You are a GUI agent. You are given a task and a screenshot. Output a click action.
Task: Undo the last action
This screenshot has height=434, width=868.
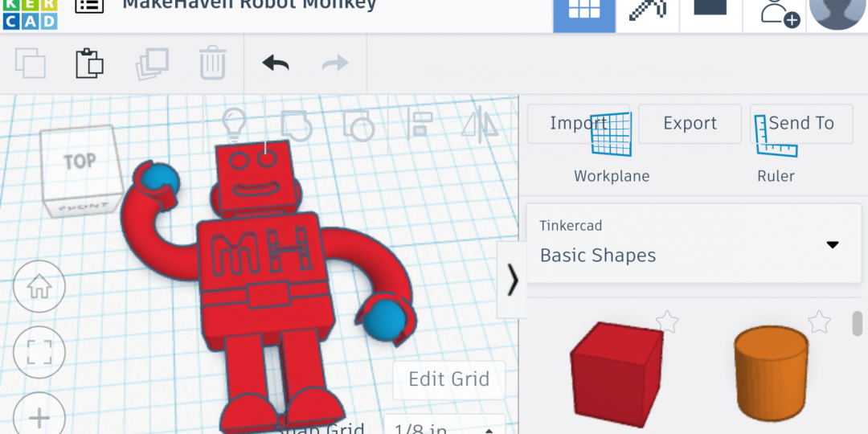point(276,63)
